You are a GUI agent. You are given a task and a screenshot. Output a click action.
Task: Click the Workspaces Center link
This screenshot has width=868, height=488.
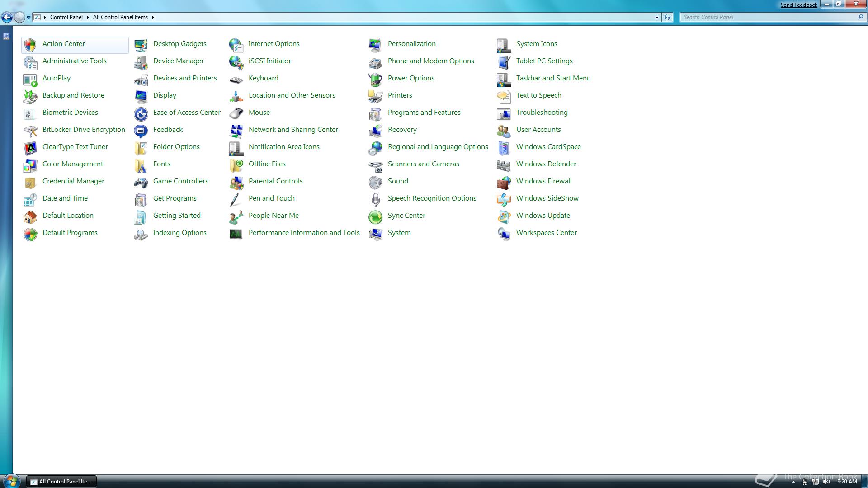[547, 233]
